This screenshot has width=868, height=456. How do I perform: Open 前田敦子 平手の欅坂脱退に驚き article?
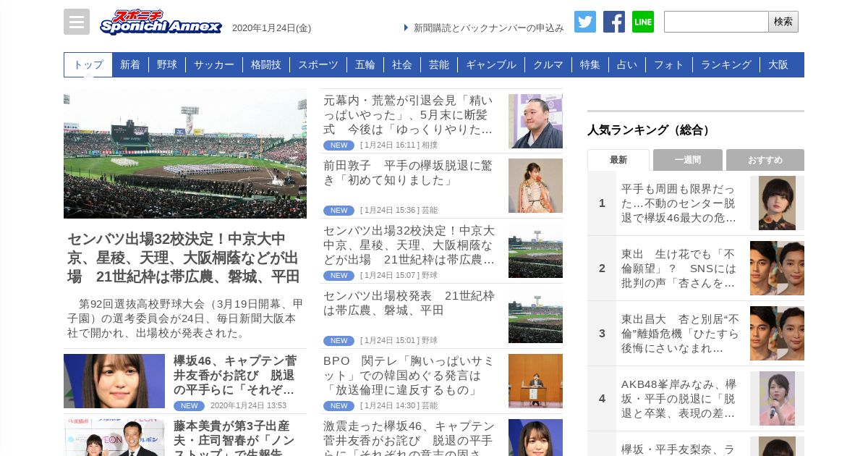click(409, 172)
